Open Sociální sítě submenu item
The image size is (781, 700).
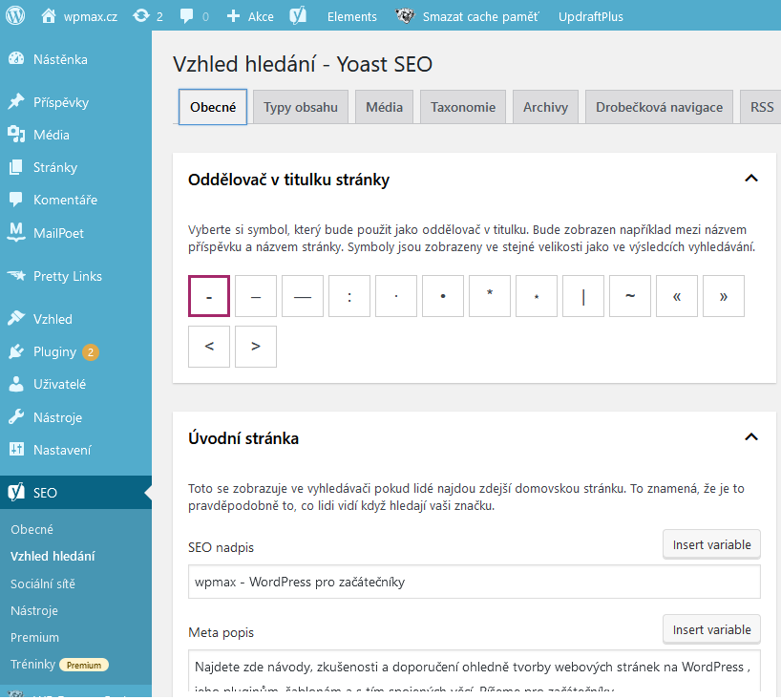(43, 583)
